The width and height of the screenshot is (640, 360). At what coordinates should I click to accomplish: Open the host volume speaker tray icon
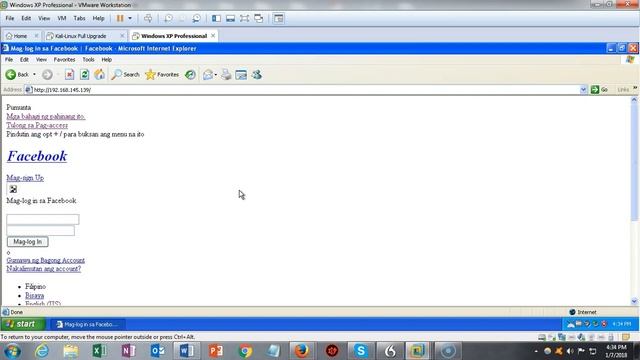pyautogui.click(x=570, y=351)
